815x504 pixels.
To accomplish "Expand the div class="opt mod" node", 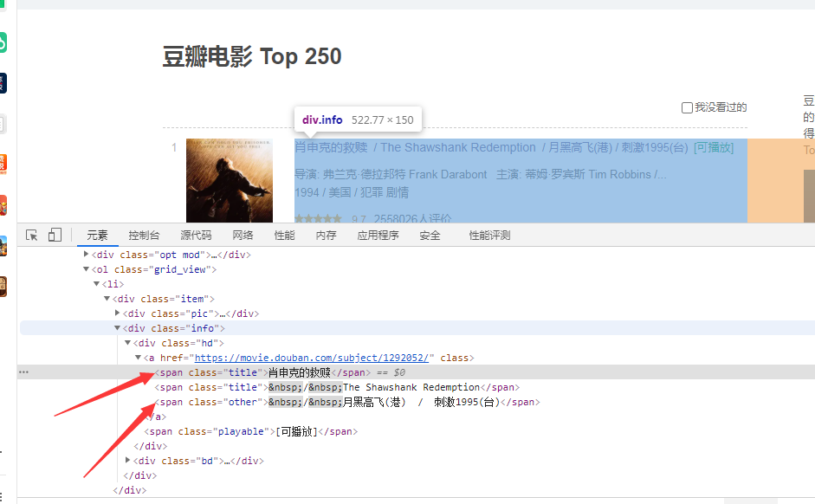I will coord(86,255).
